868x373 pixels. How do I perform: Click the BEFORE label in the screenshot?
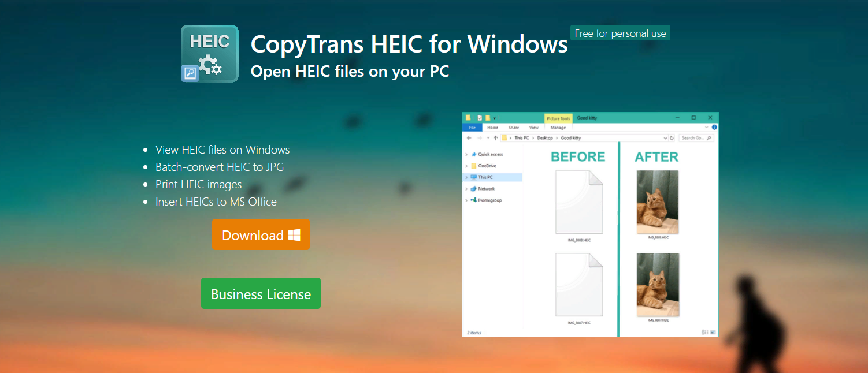click(578, 156)
